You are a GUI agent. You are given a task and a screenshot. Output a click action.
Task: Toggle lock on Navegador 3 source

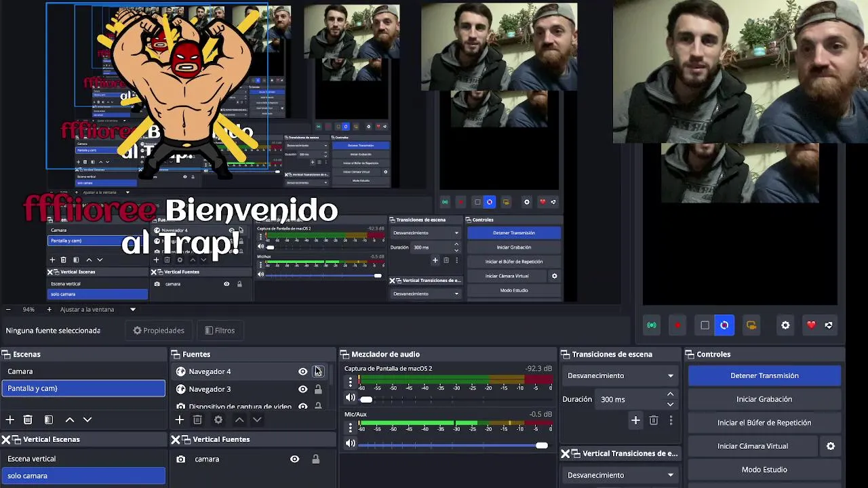(318, 389)
